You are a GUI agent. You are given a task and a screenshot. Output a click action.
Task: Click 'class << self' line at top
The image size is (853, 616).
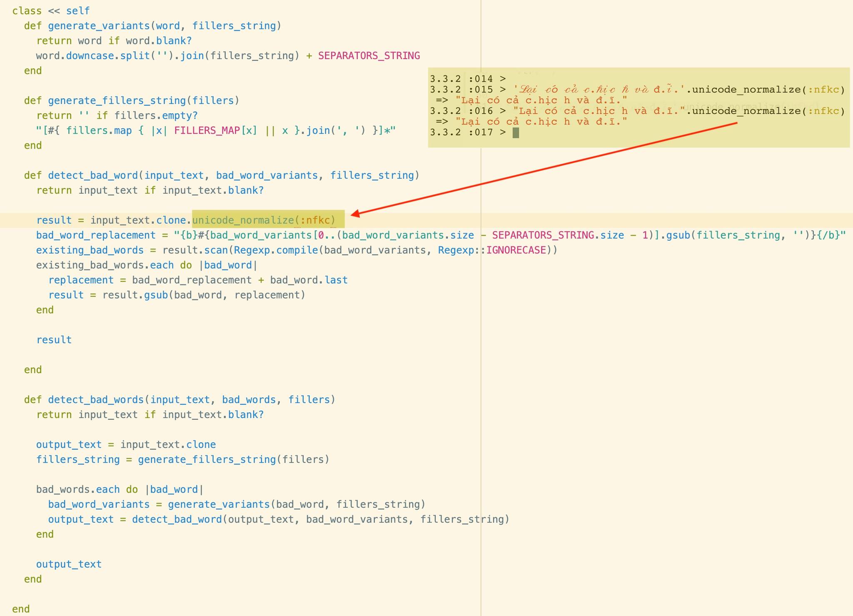pyautogui.click(x=51, y=11)
